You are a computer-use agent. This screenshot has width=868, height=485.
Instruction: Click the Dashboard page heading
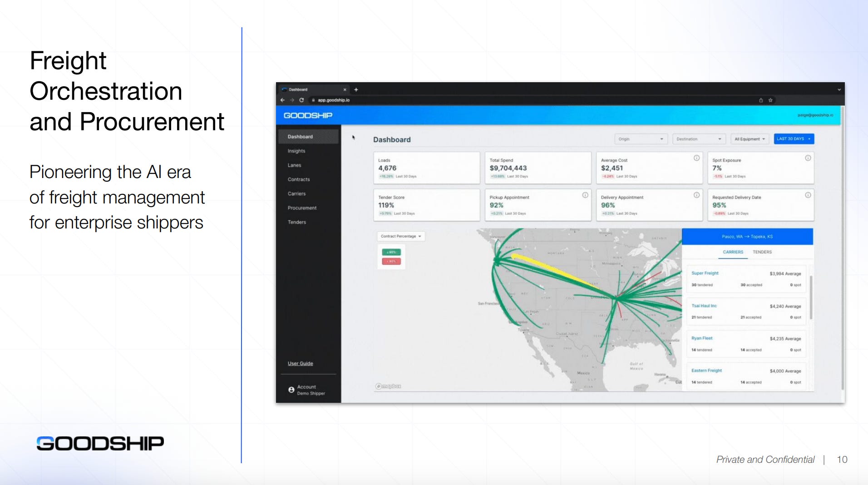click(392, 139)
